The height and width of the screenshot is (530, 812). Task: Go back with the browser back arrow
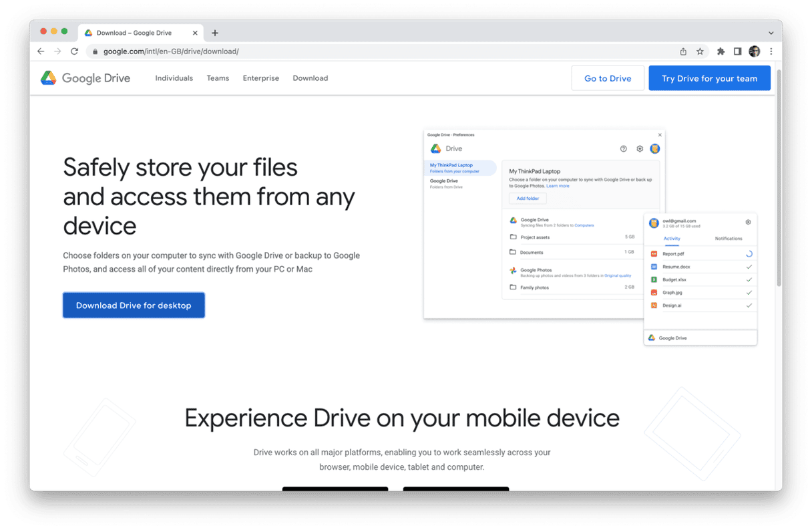(x=41, y=51)
